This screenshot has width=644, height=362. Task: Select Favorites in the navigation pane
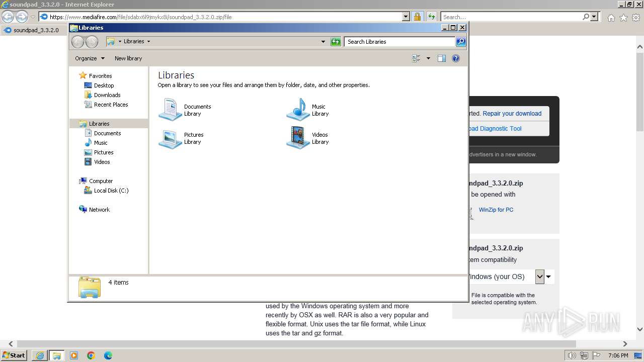click(x=100, y=76)
